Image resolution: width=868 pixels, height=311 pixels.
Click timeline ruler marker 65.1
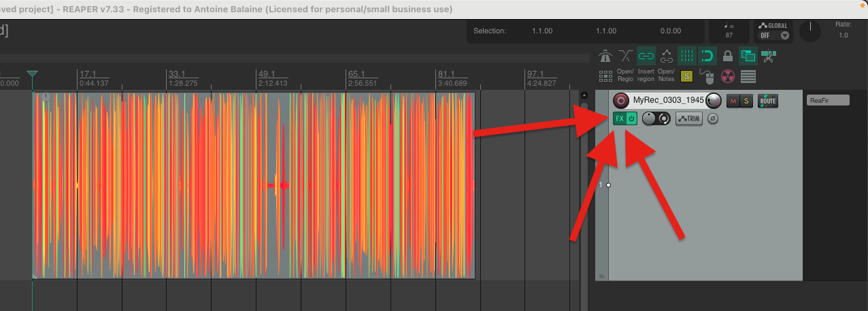[356, 73]
